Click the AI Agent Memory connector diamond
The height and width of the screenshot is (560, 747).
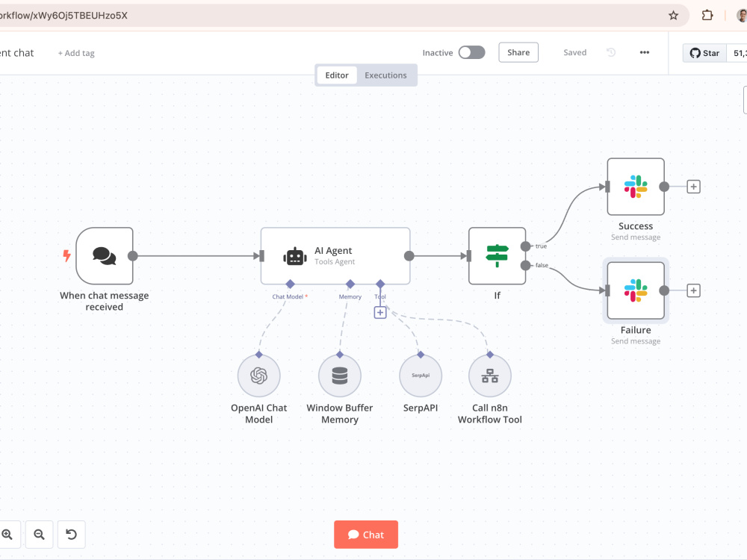click(350, 284)
